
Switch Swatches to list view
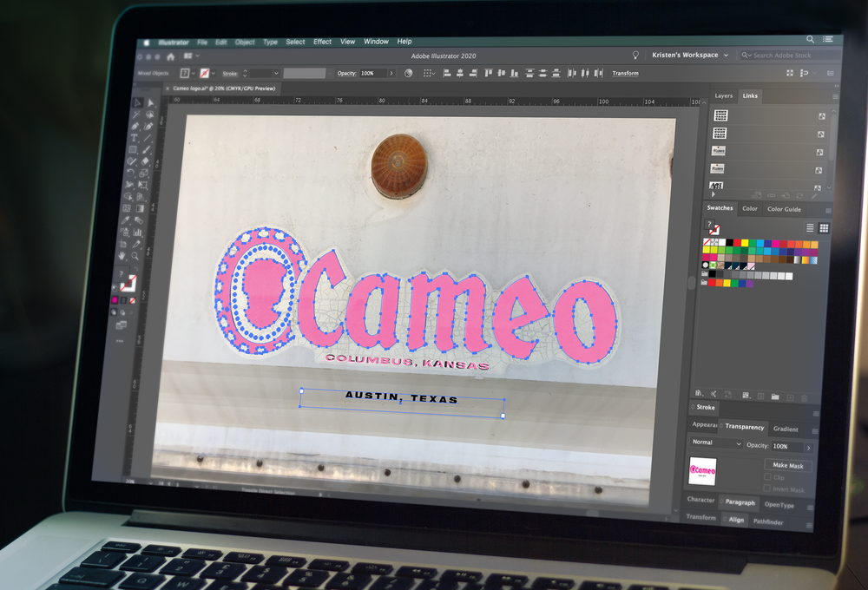[x=810, y=227]
